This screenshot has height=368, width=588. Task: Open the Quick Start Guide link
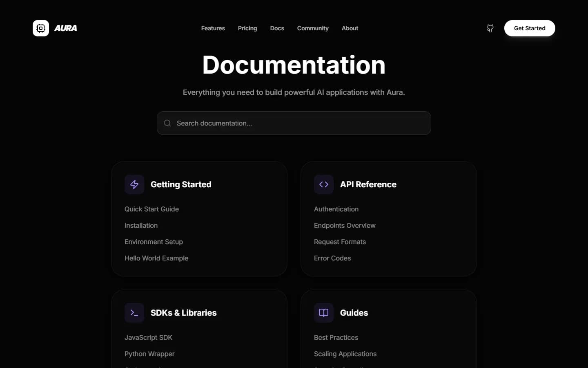(152, 209)
